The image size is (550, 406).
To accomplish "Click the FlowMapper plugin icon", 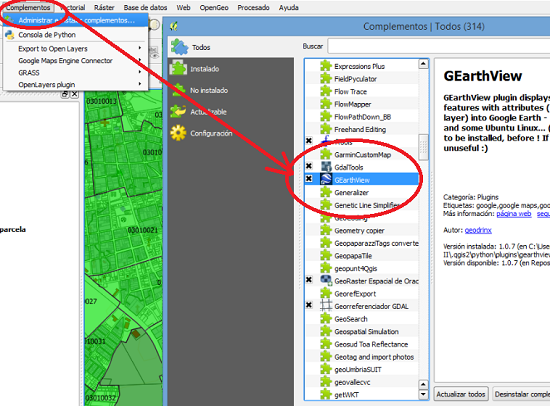I will pos(326,104).
